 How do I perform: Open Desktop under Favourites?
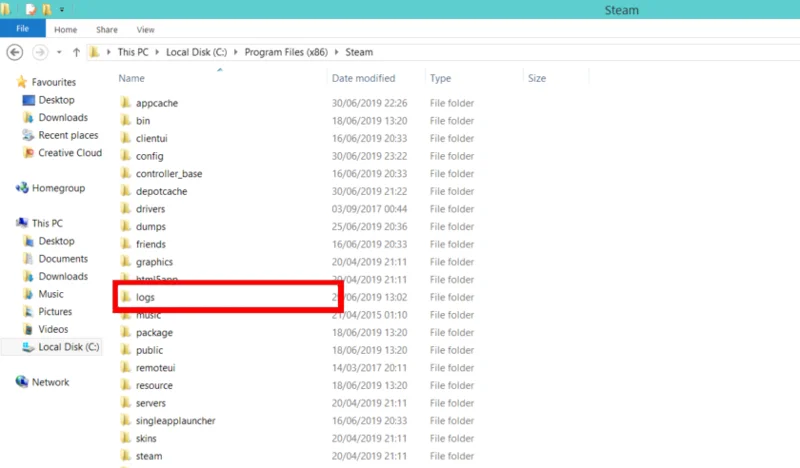(56, 100)
